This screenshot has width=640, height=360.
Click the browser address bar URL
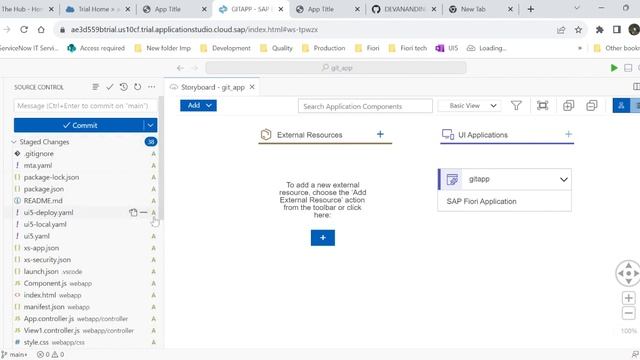(194, 29)
